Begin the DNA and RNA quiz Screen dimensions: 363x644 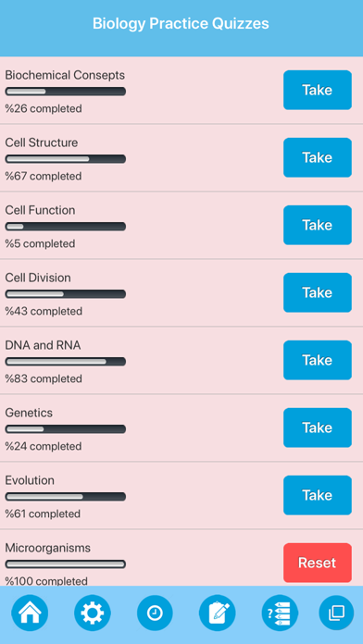click(318, 360)
